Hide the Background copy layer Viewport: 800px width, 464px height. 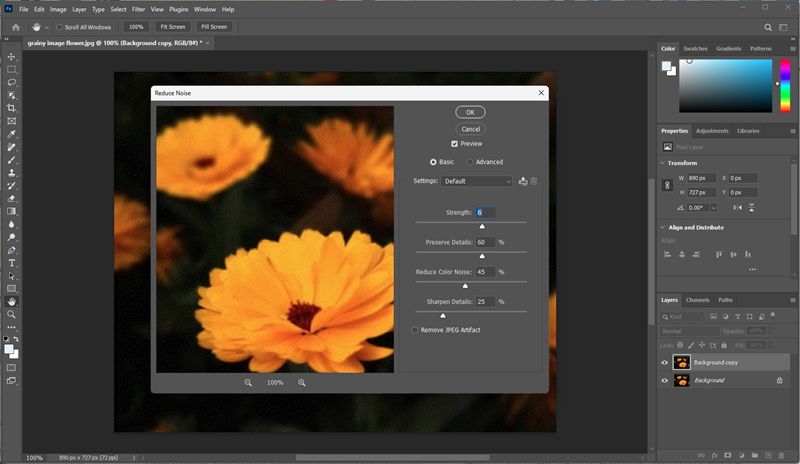click(x=665, y=362)
